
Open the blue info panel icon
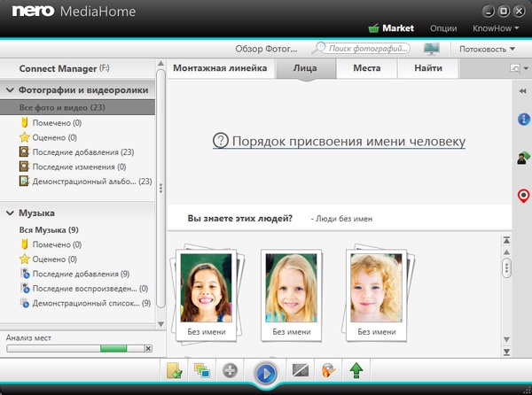(x=523, y=119)
